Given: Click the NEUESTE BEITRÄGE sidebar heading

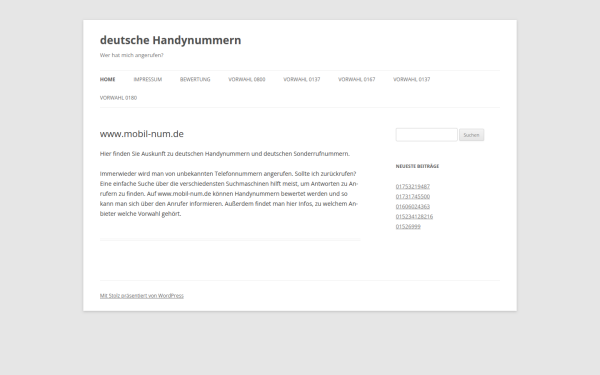Looking at the screenshot, I should click(x=417, y=166).
